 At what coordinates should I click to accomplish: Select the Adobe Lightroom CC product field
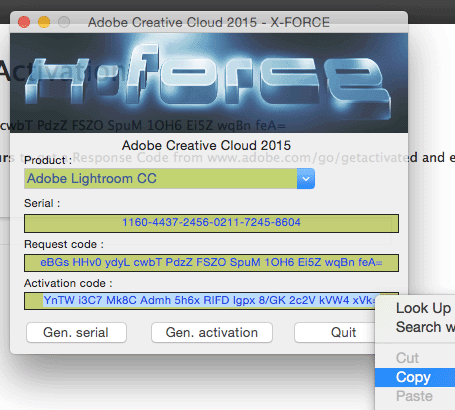point(161,179)
